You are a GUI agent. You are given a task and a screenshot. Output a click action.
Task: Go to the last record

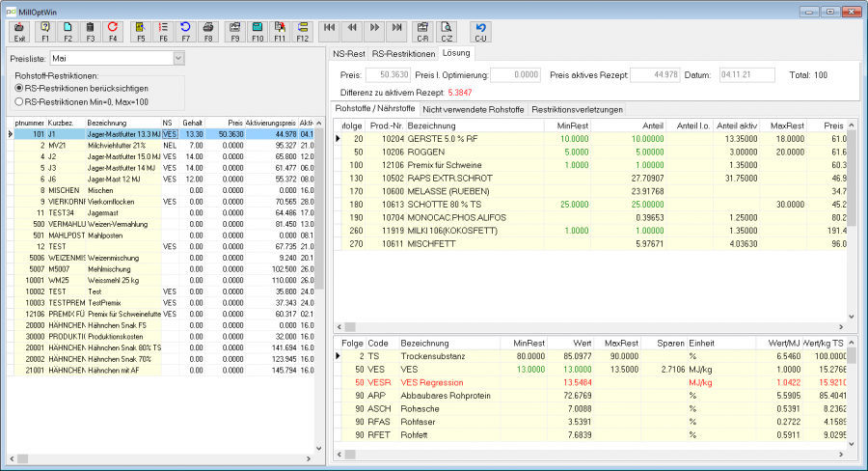coord(397,32)
